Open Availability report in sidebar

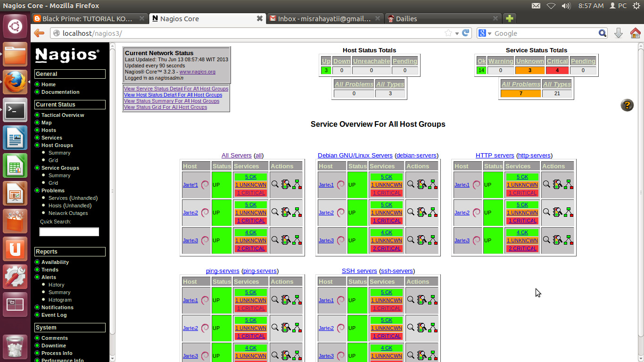pos(55,262)
